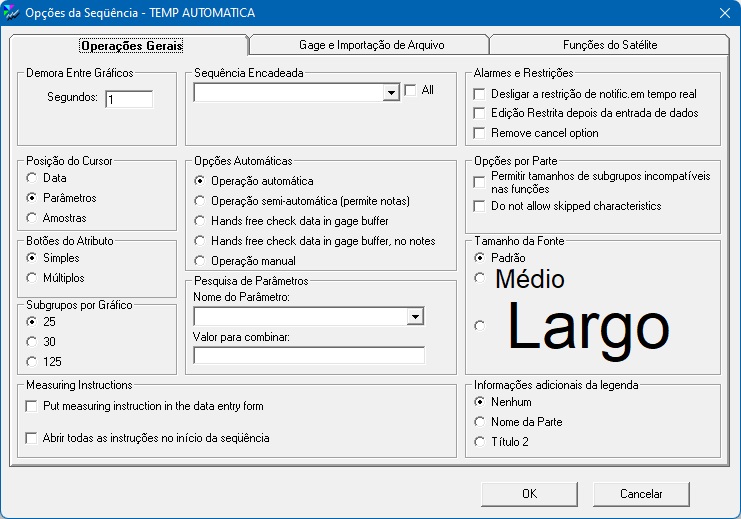Click the Valor para combinar field

tap(309, 355)
